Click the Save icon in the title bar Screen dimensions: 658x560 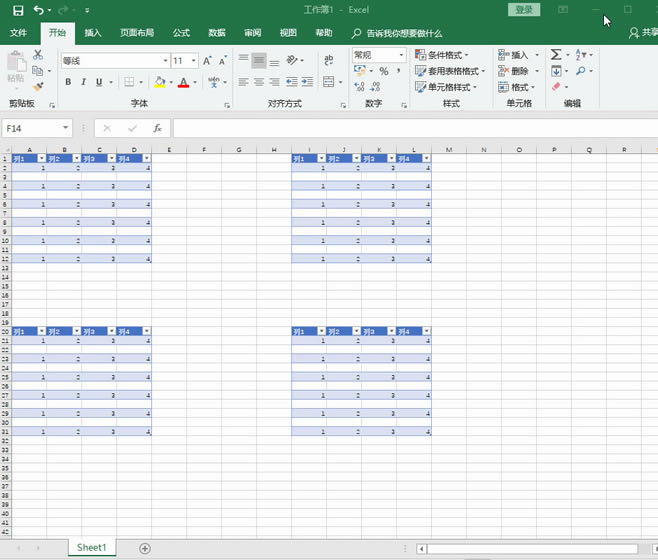[17, 10]
